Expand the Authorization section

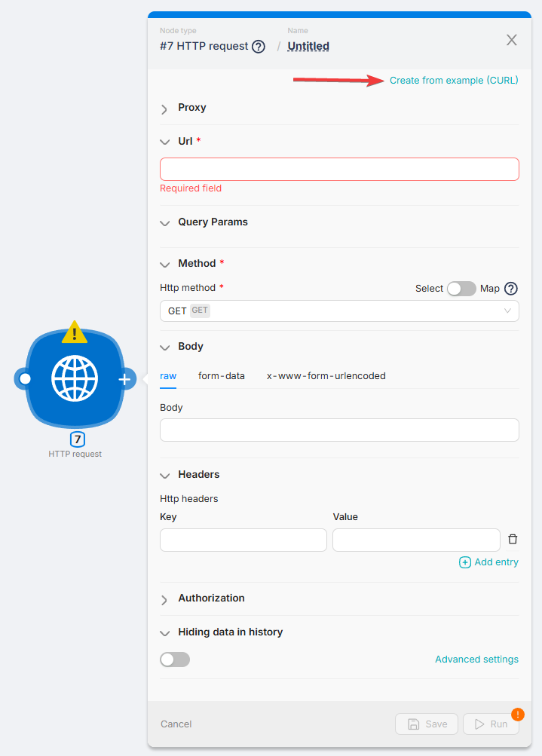coord(210,598)
